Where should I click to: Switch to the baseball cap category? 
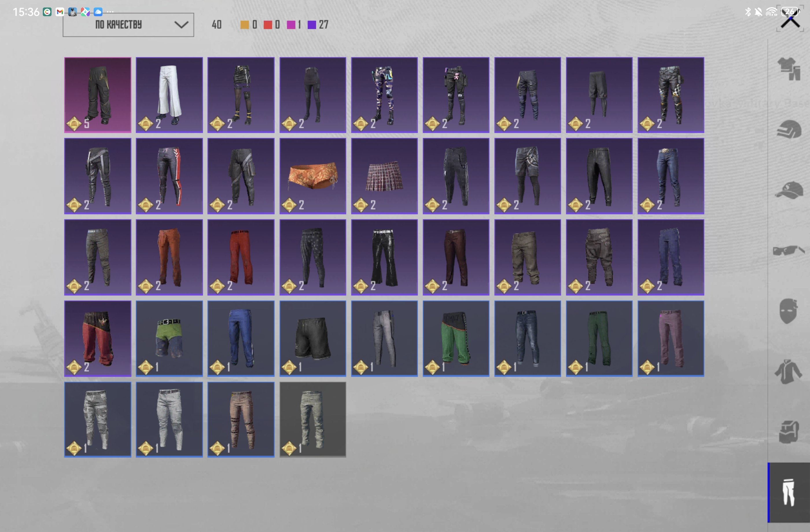point(789,190)
